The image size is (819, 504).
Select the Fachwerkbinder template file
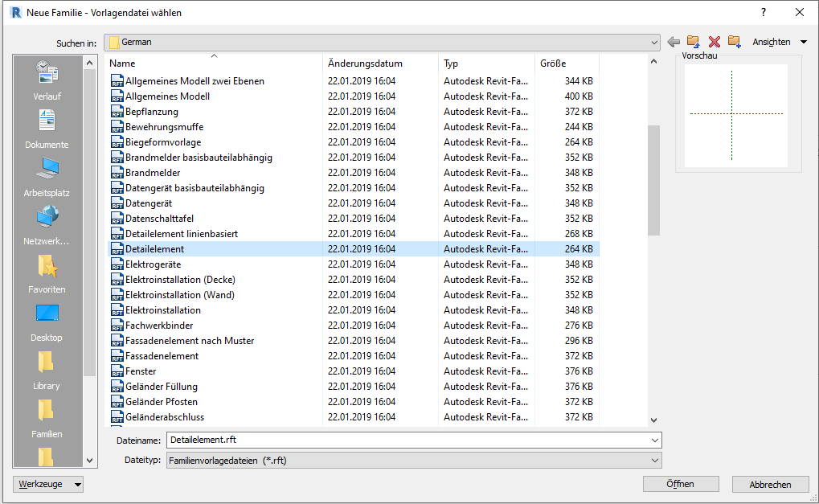(x=159, y=326)
